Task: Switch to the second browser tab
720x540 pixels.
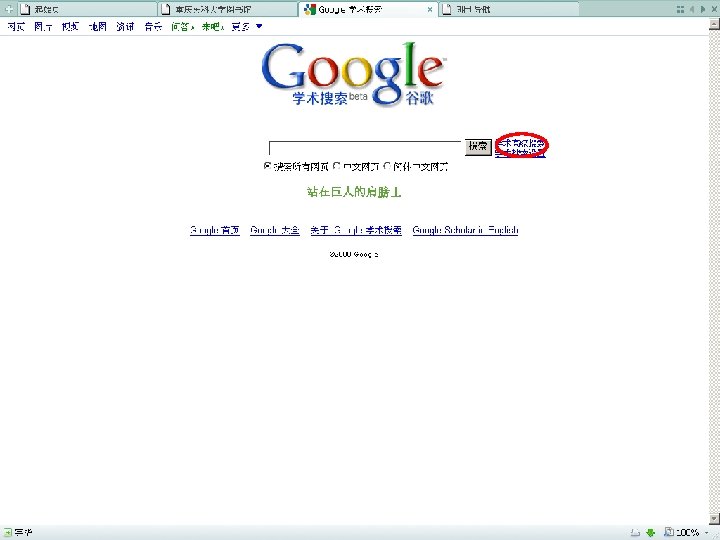Action: (228, 9)
